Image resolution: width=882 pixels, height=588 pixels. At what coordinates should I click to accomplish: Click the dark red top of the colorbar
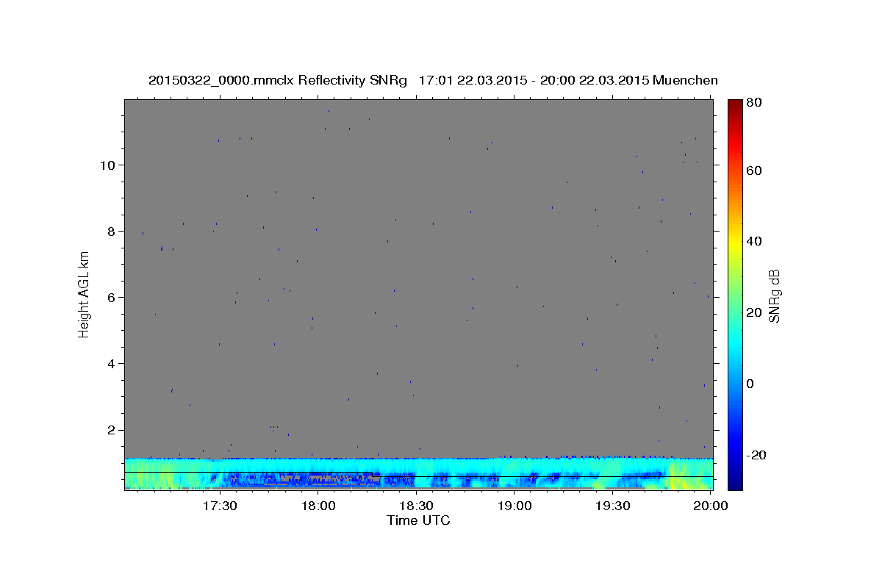[734, 105]
